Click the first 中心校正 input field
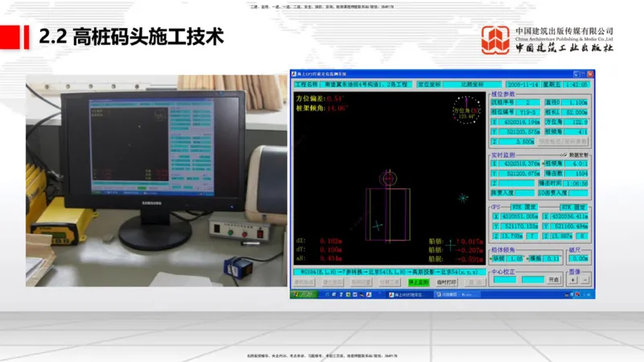644x362 pixels. pyautogui.click(x=505, y=279)
